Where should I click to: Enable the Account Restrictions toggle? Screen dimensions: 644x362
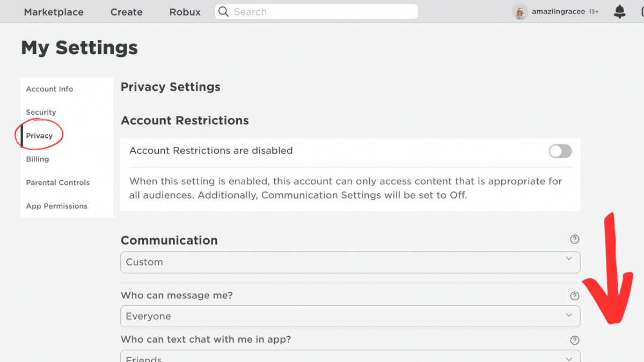(560, 151)
